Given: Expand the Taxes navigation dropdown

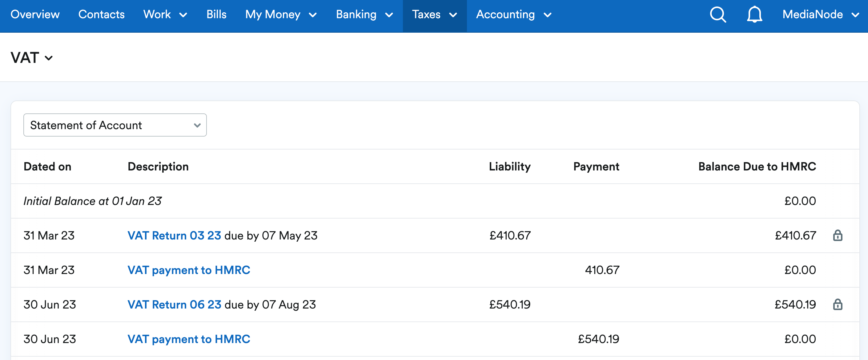Looking at the screenshot, I should click(434, 14).
